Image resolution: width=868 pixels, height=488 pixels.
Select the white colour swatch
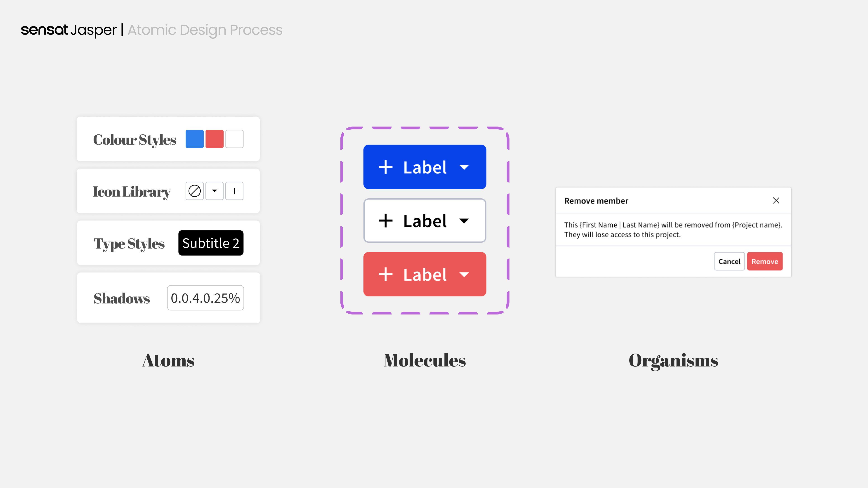(x=234, y=139)
